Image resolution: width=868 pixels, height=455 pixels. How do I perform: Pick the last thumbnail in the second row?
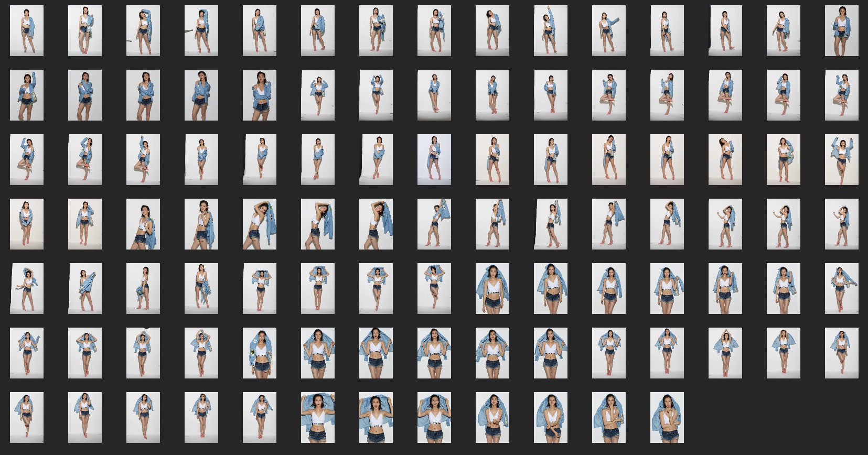click(x=842, y=95)
